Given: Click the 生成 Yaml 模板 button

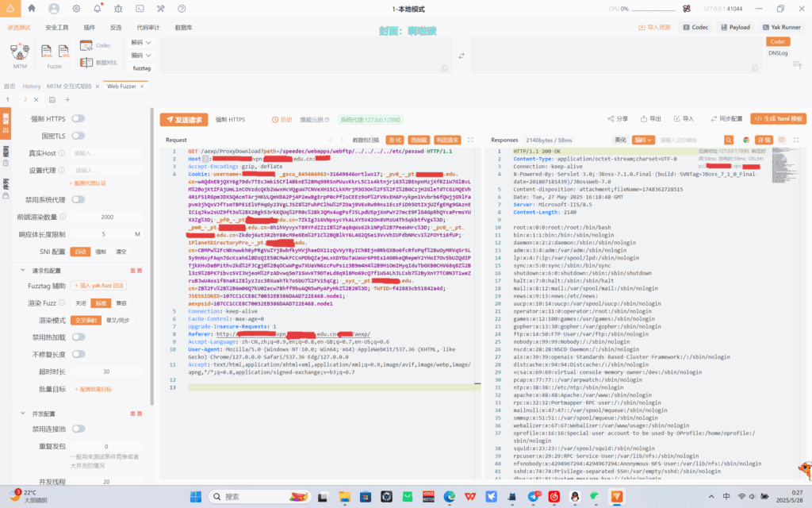Looking at the screenshot, I should pos(778,119).
